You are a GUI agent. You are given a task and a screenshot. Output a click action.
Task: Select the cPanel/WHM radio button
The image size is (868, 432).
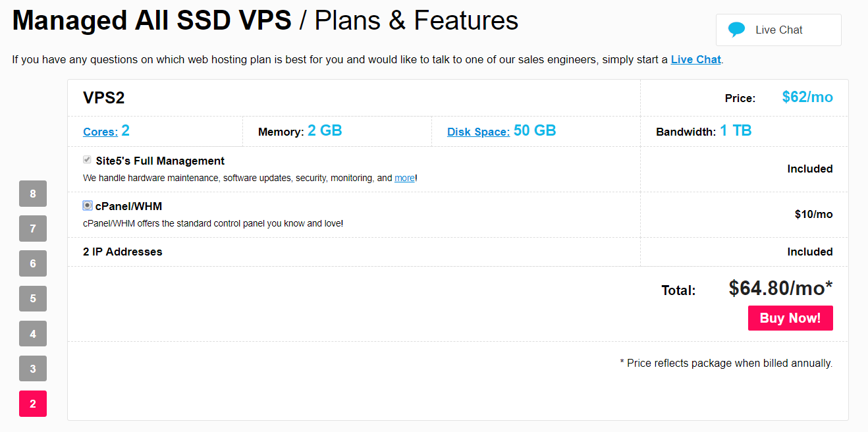click(87, 205)
